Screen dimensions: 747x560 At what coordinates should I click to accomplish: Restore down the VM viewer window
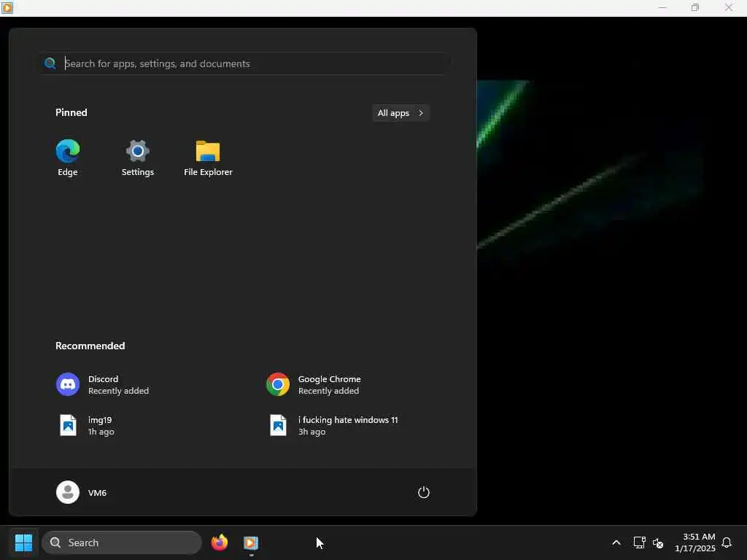[695, 7]
